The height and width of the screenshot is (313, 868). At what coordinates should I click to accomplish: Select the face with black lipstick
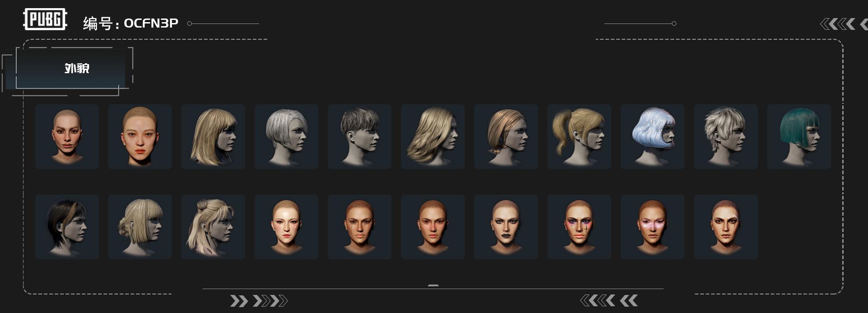tap(506, 227)
